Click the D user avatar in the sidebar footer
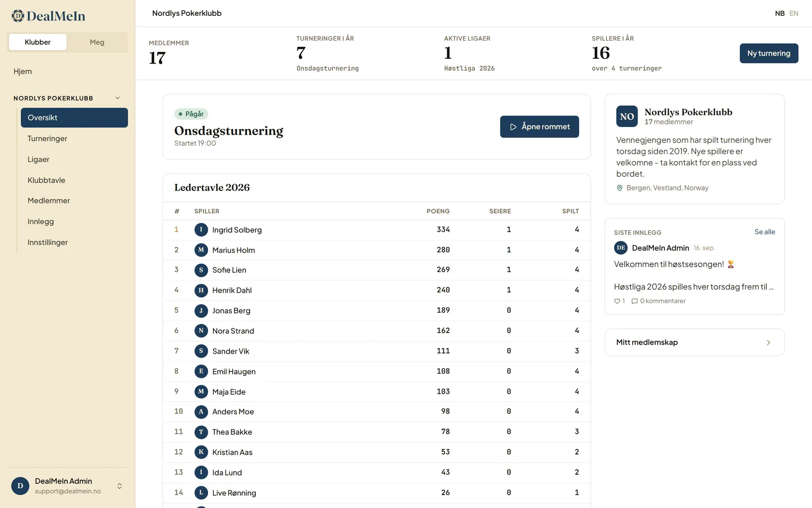Viewport: 812px width, 508px height. (x=20, y=486)
